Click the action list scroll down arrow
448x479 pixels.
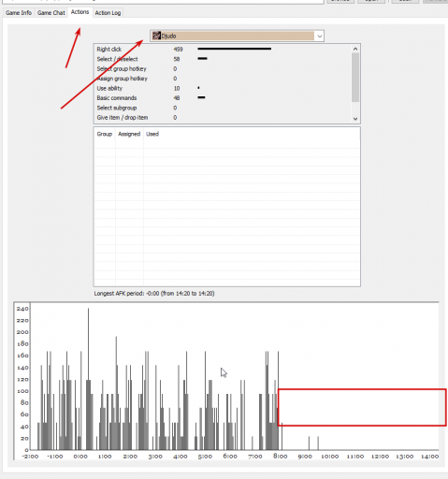[x=355, y=119]
